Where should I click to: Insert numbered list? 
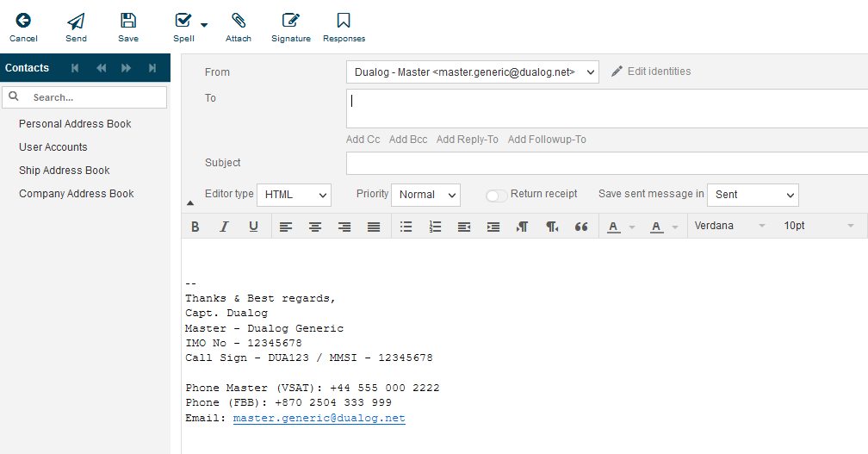click(435, 227)
